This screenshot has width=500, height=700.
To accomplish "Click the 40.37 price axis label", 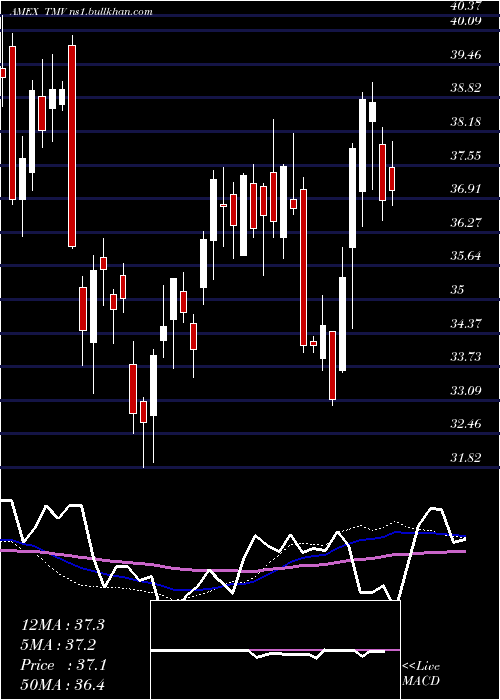I will click(466, 7).
